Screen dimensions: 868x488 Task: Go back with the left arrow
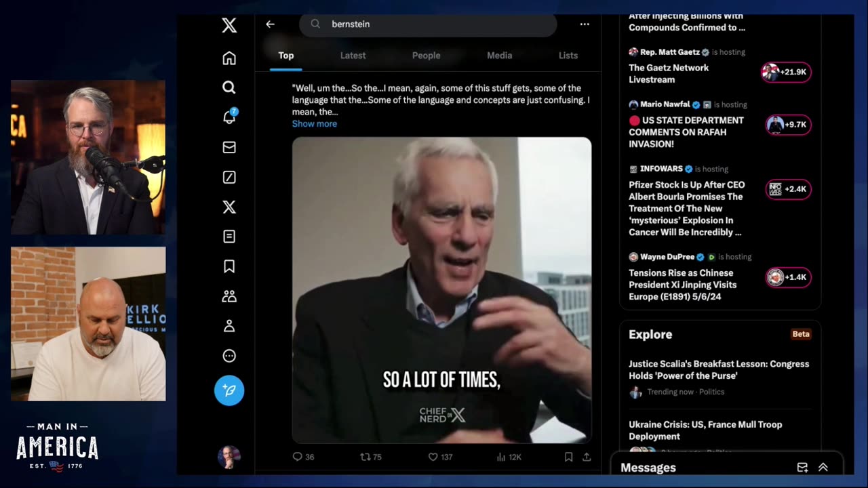[x=270, y=24]
